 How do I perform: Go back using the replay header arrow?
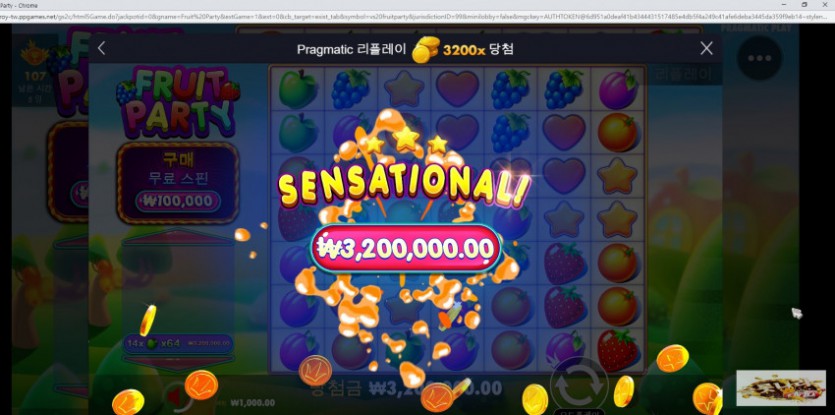101,48
